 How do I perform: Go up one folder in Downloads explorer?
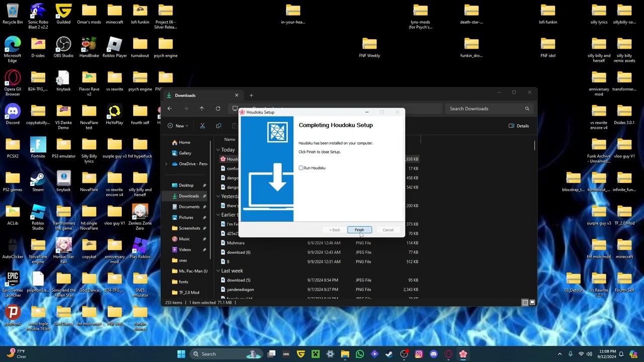[x=202, y=109]
